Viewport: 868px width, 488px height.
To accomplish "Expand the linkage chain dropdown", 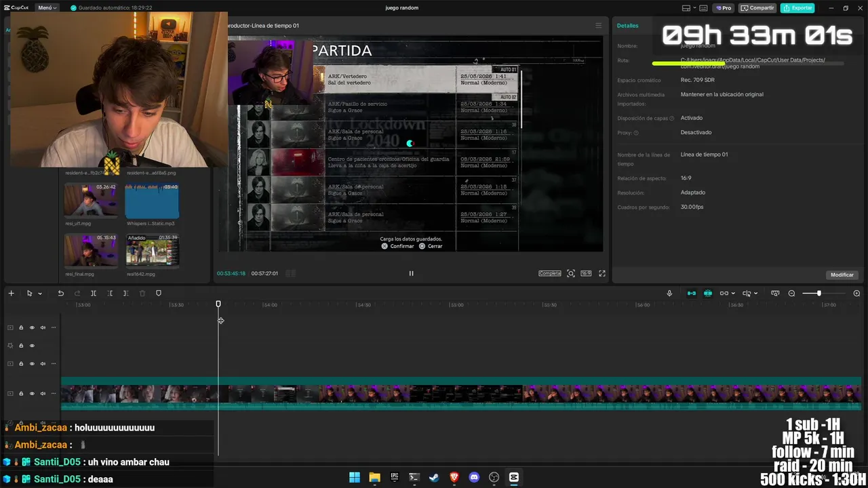I will click(733, 293).
